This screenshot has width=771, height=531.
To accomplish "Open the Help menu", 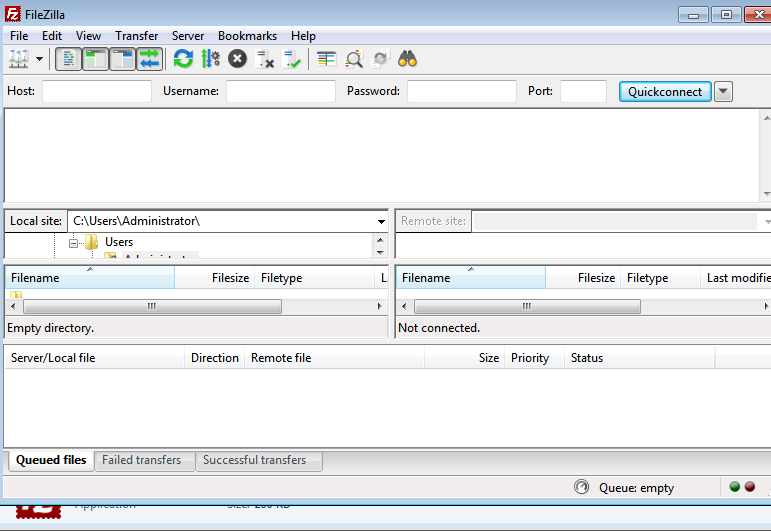I will [x=303, y=36].
